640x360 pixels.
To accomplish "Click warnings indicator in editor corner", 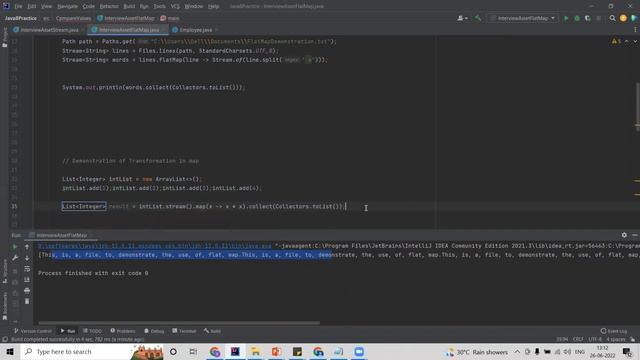I will 616,41.
